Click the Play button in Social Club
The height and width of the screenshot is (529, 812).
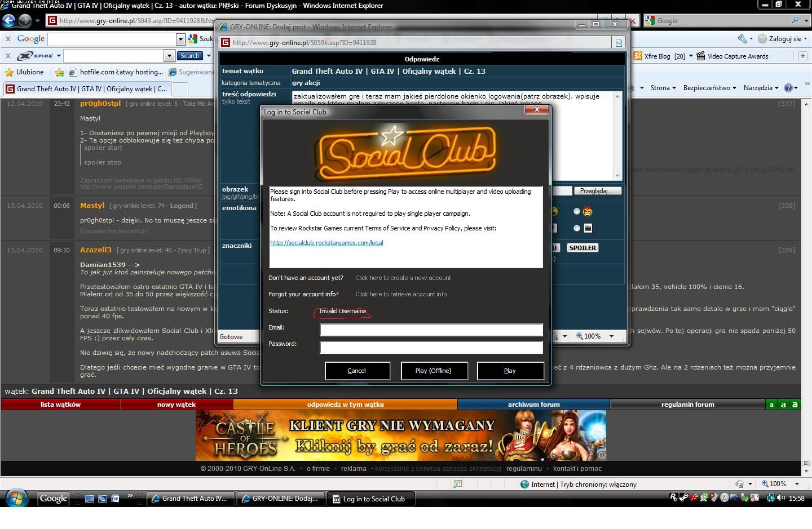coord(510,371)
